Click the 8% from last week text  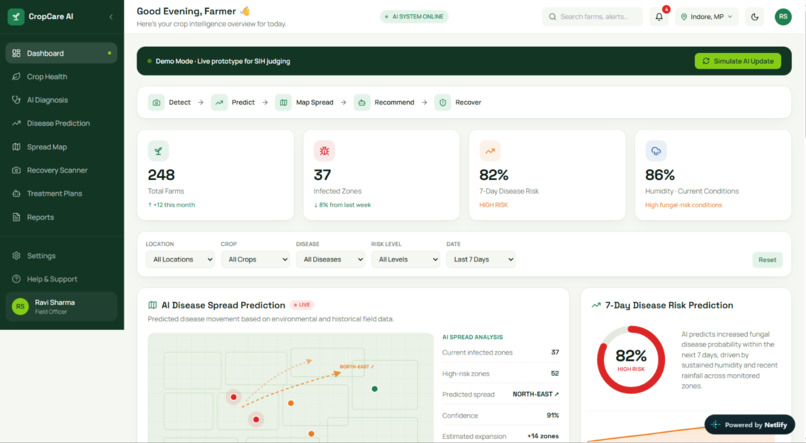(x=342, y=205)
